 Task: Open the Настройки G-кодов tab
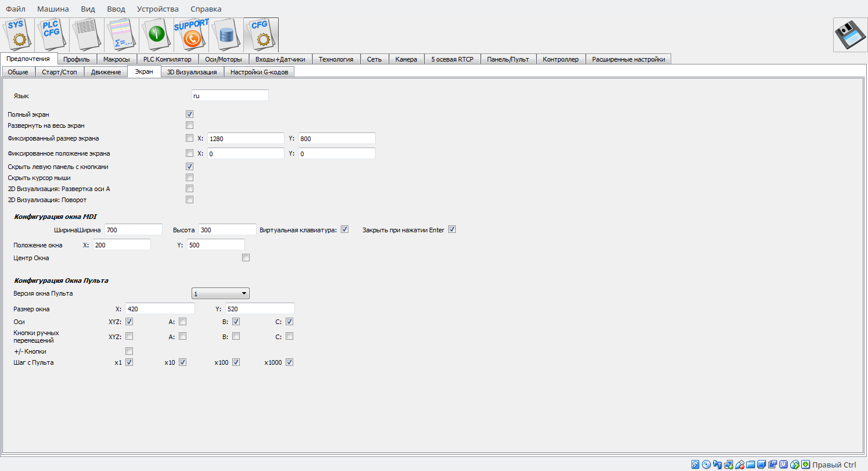click(x=259, y=72)
